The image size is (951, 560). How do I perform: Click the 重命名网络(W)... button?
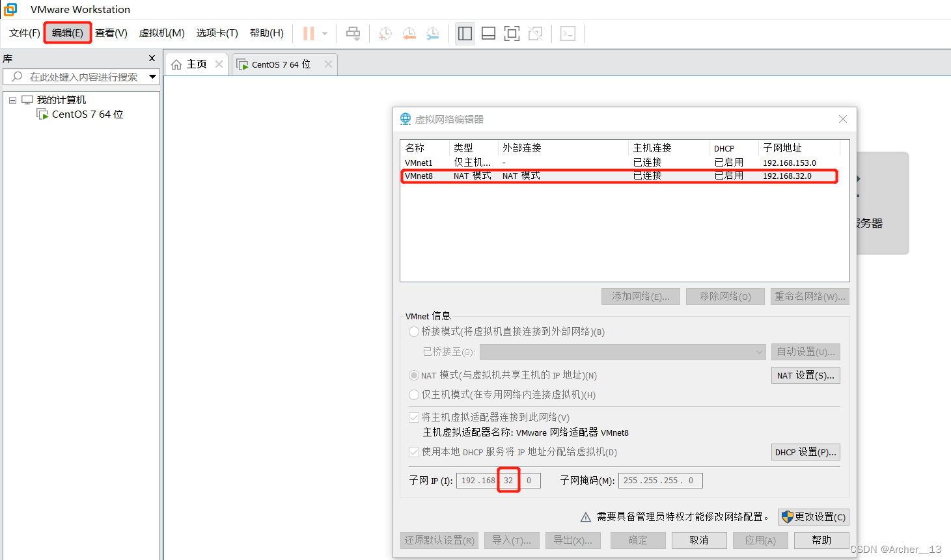[x=810, y=297]
